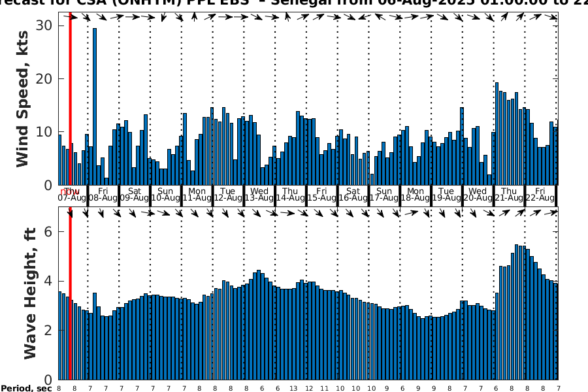Click the 30 tick on wind speed axis
588x392 pixels.
(x=44, y=25)
